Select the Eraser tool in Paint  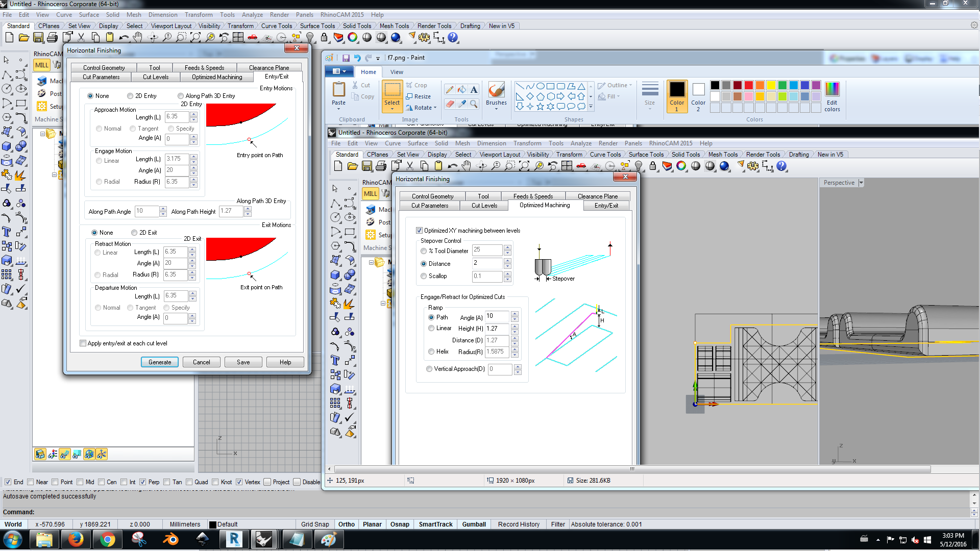coord(450,104)
